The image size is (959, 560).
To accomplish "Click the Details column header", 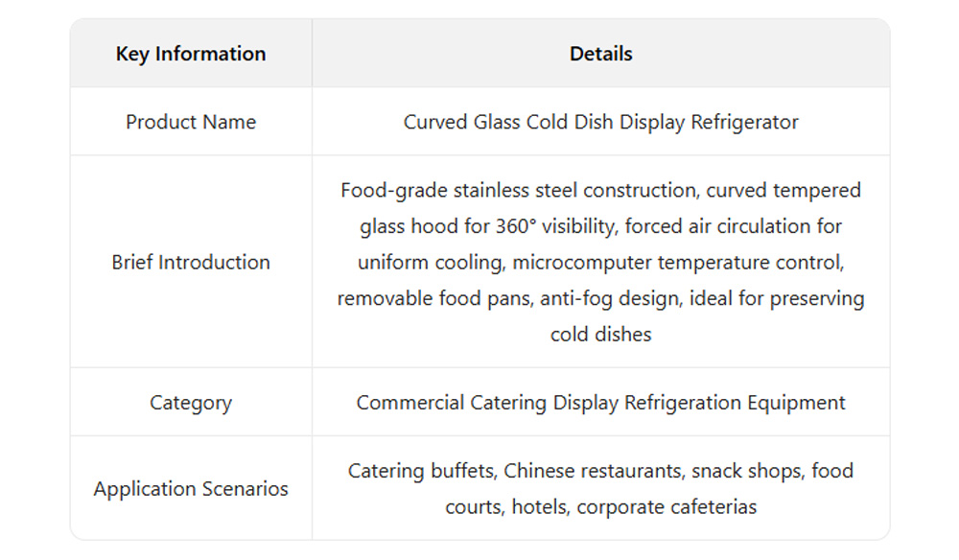I will point(601,54).
